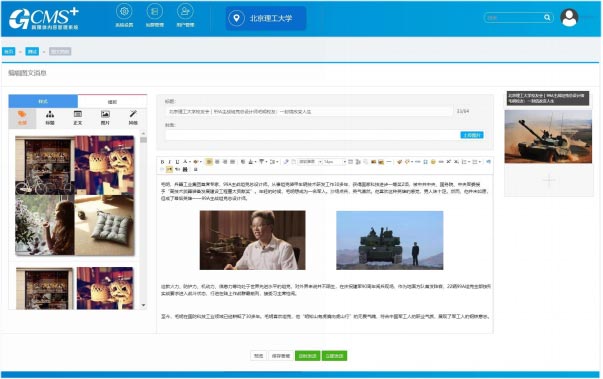Insert an emoji with smiley icon
Viewport: 603px width, 379px height.
pyautogui.click(x=433, y=162)
